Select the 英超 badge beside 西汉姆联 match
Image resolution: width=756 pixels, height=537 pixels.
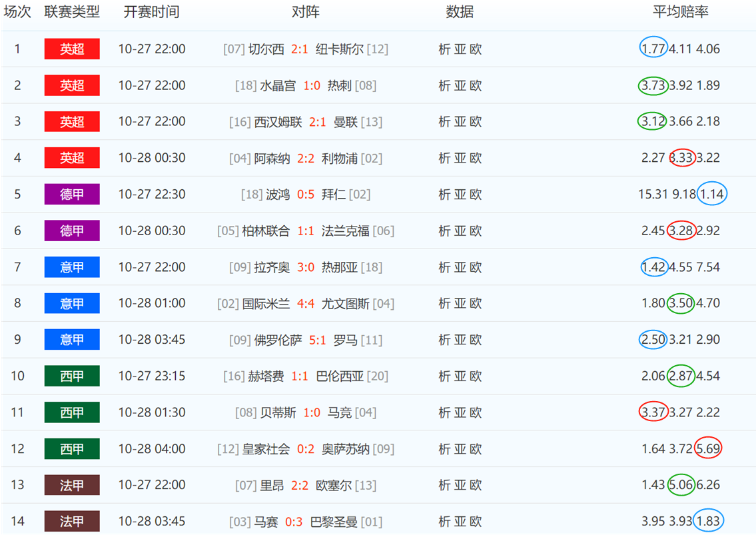coord(72,121)
